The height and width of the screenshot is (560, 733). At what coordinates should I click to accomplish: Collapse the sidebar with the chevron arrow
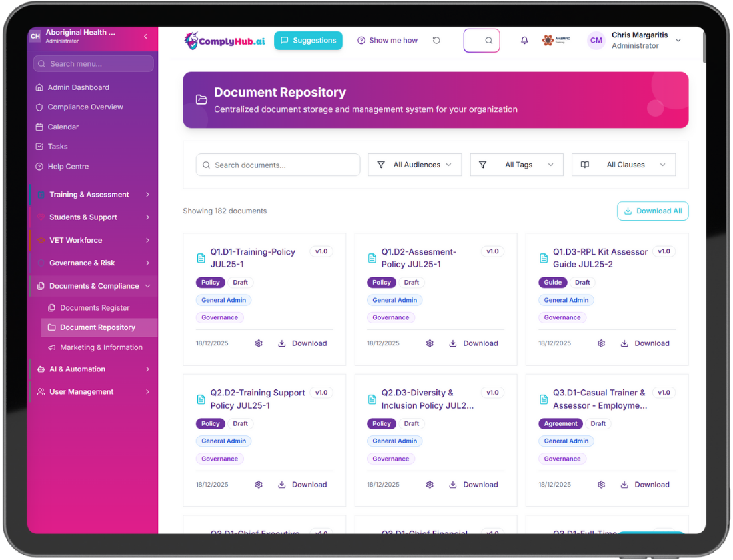[145, 36]
